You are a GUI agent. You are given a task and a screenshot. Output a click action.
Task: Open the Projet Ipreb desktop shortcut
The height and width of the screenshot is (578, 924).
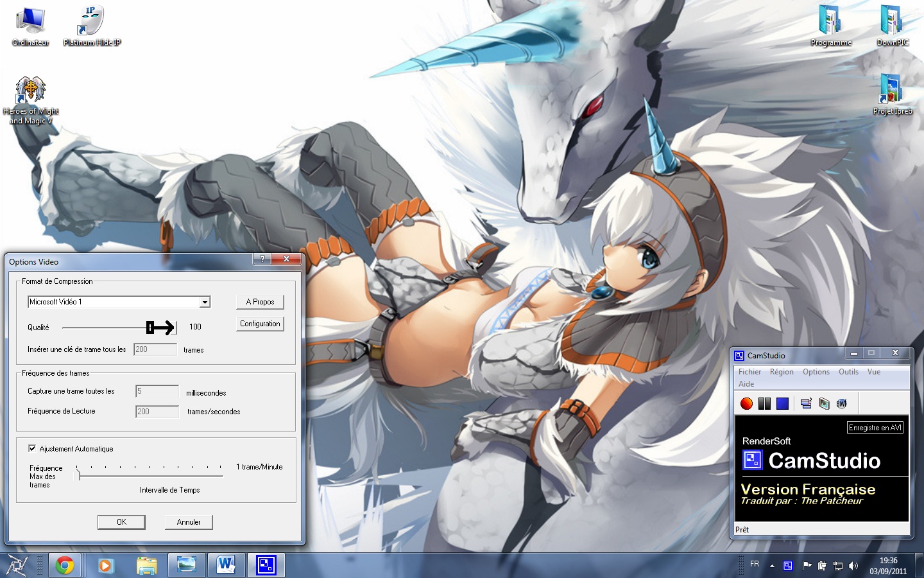click(x=893, y=95)
